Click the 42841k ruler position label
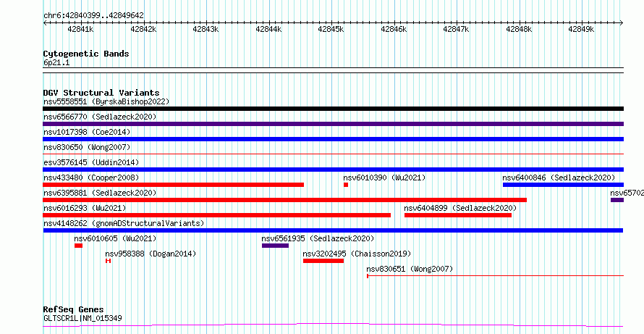Image resolution: width=644 pixels, height=334 pixels. [81, 29]
